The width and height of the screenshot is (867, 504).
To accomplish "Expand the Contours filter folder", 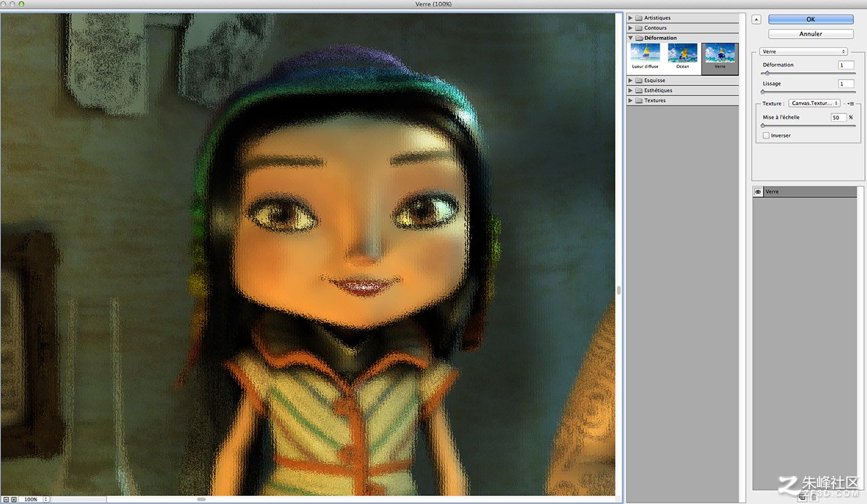I will click(631, 28).
